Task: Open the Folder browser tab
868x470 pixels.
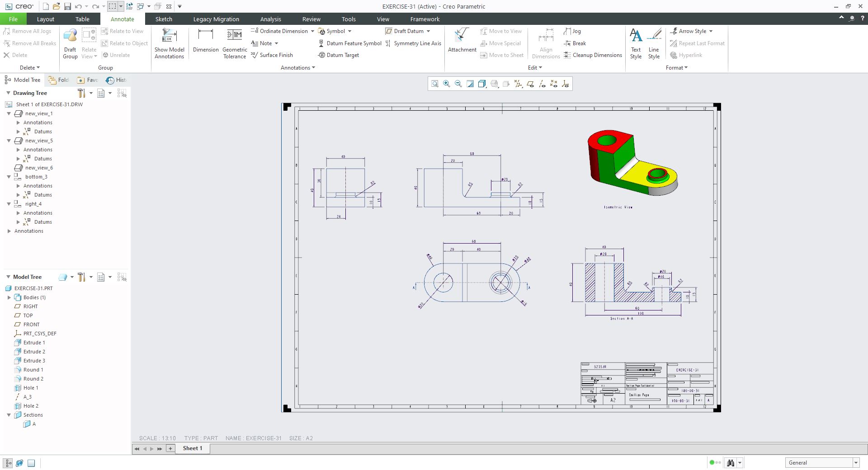Action: [x=59, y=80]
